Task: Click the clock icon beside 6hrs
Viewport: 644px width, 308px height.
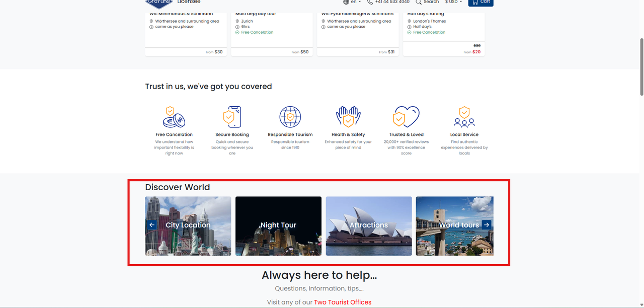Action: pos(237,27)
